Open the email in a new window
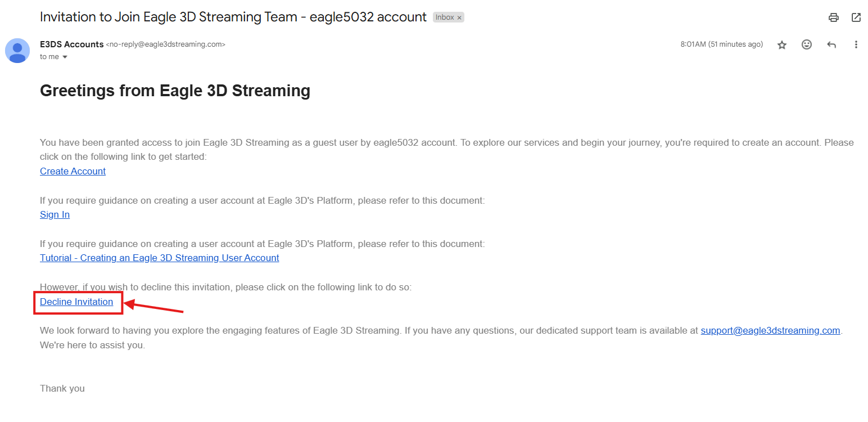Screen dimensions: 868x422 click(856, 17)
